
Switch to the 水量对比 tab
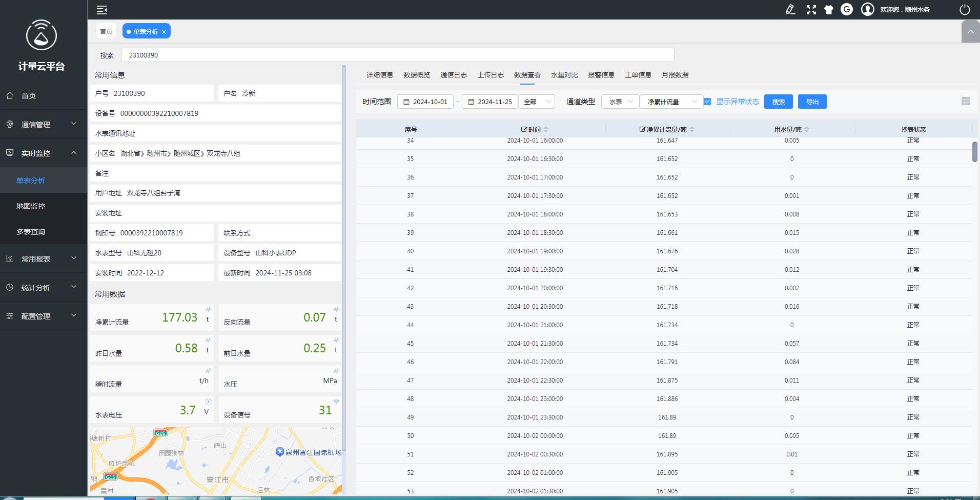[564, 75]
